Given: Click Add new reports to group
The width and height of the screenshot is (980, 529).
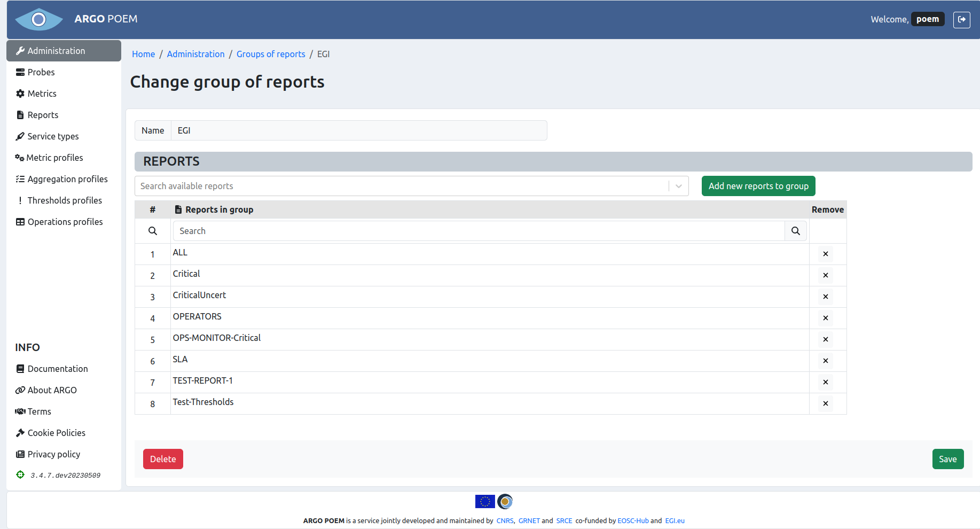Looking at the screenshot, I should click(758, 185).
